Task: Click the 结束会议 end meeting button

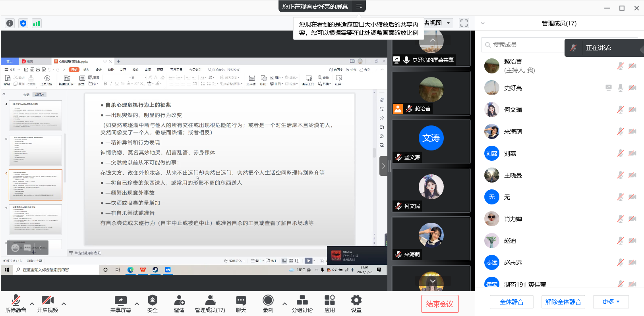Action: (x=440, y=304)
